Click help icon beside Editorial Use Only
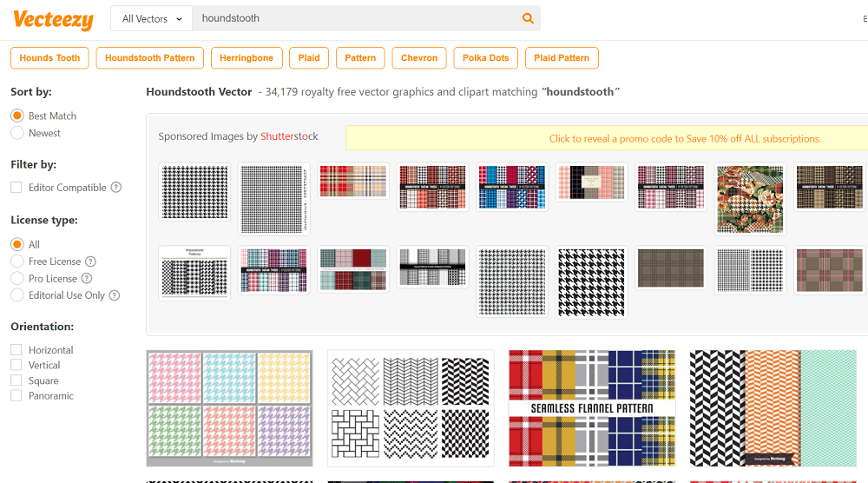The width and height of the screenshot is (868, 483). [x=115, y=295]
